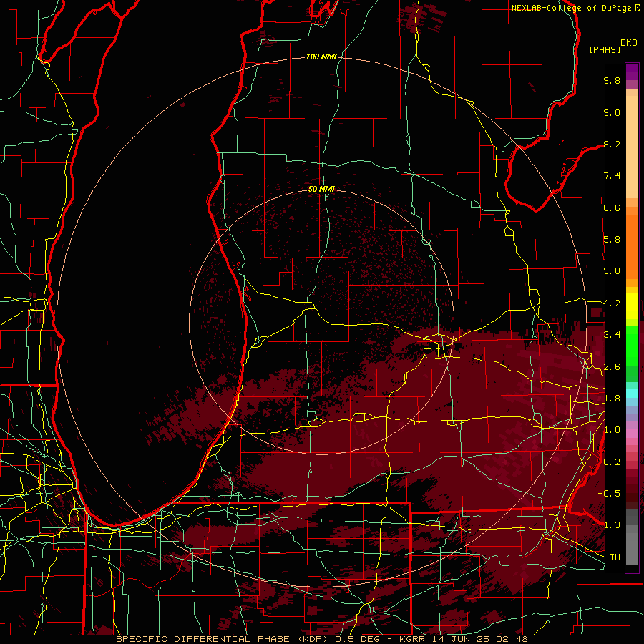The height and width of the screenshot is (644, 644).
Task: Pick the pink segment of the color bar
Action: tap(632, 434)
